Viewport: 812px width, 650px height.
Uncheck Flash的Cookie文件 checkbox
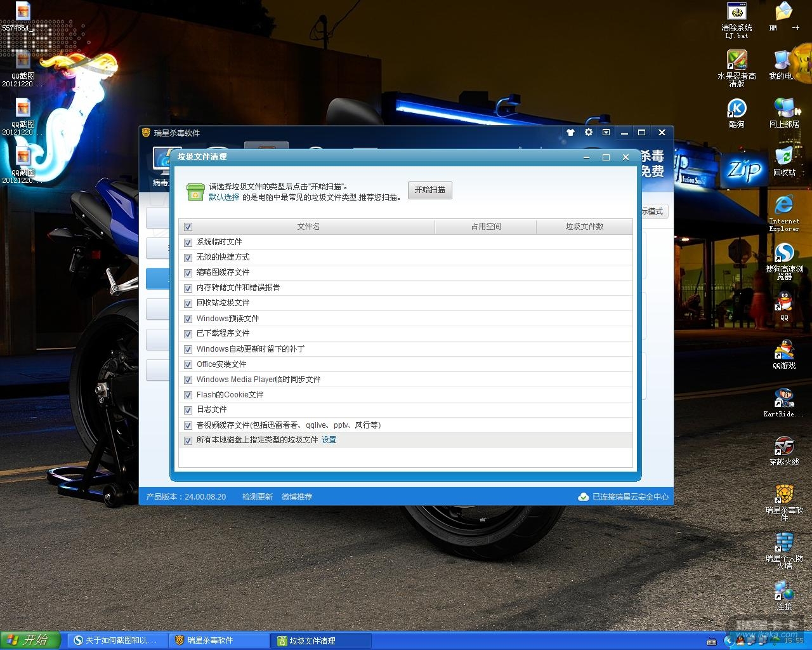[x=188, y=395]
